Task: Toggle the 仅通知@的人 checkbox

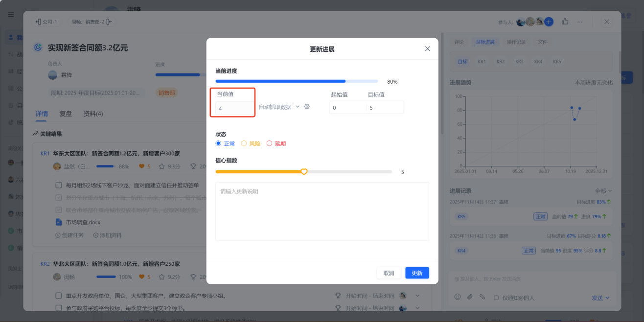Action: pyautogui.click(x=496, y=298)
